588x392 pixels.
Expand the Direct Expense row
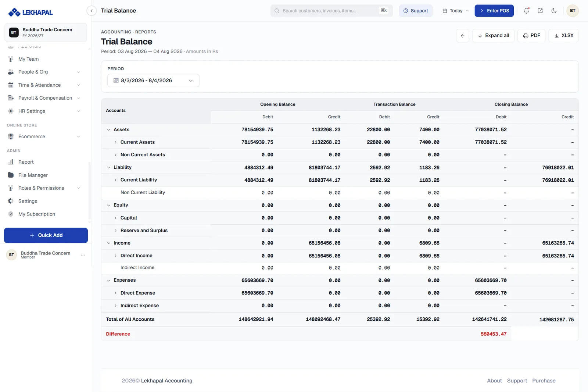click(x=115, y=293)
